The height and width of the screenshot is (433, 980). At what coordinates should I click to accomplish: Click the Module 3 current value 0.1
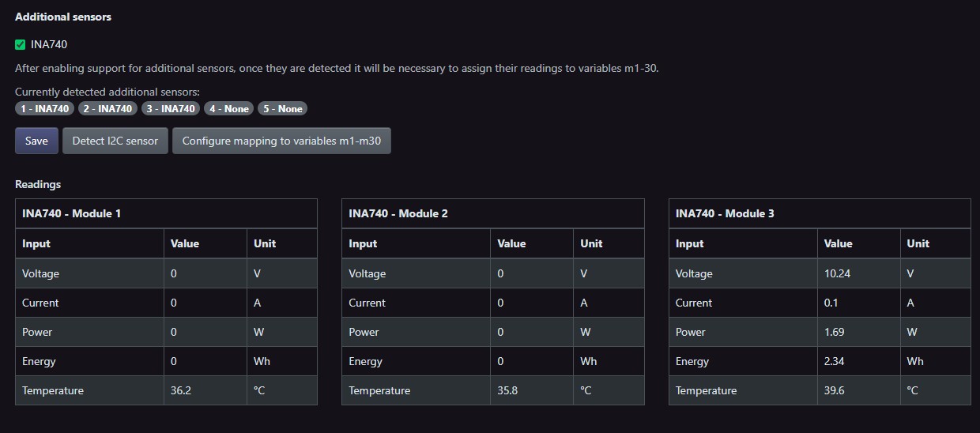pyautogui.click(x=831, y=303)
